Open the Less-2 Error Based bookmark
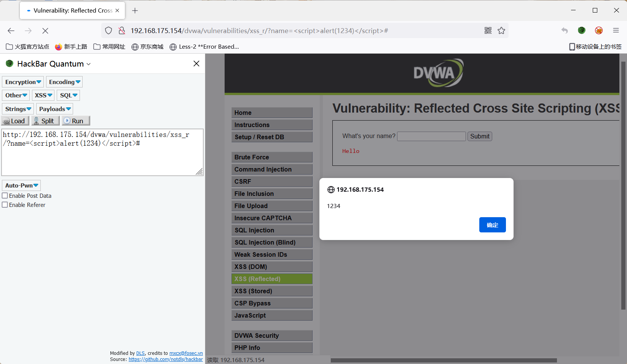This screenshot has height=364, width=627. pyautogui.click(x=204, y=47)
